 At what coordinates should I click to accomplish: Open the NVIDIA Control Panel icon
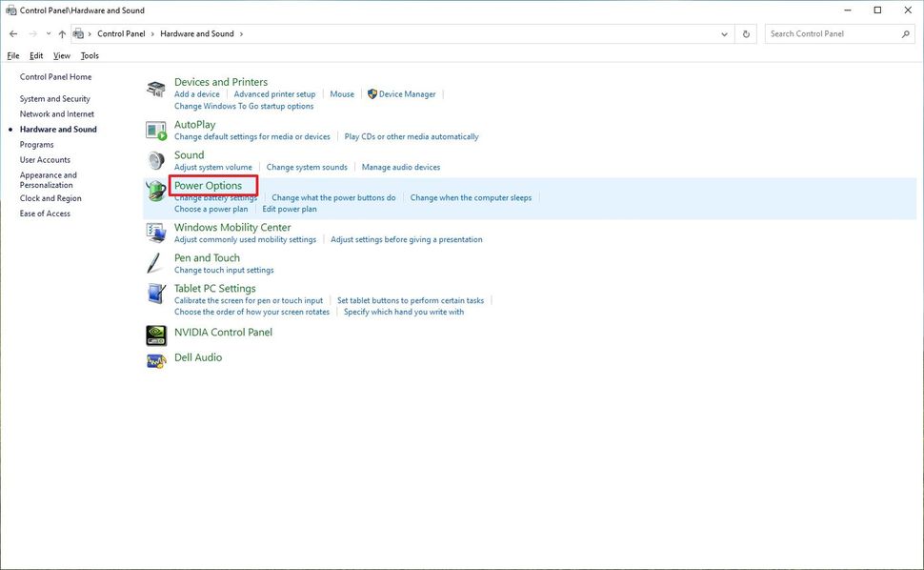click(x=155, y=335)
